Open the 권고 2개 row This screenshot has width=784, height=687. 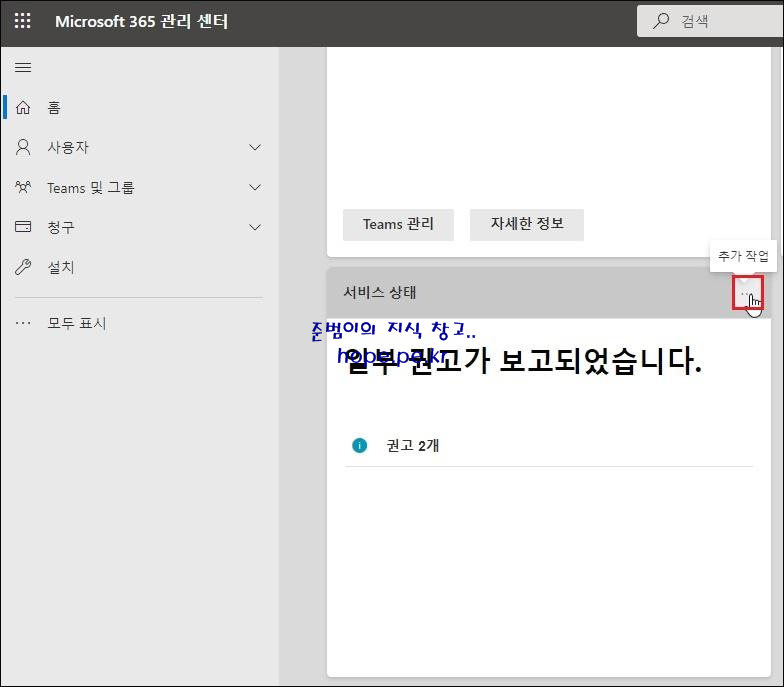click(x=548, y=445)
